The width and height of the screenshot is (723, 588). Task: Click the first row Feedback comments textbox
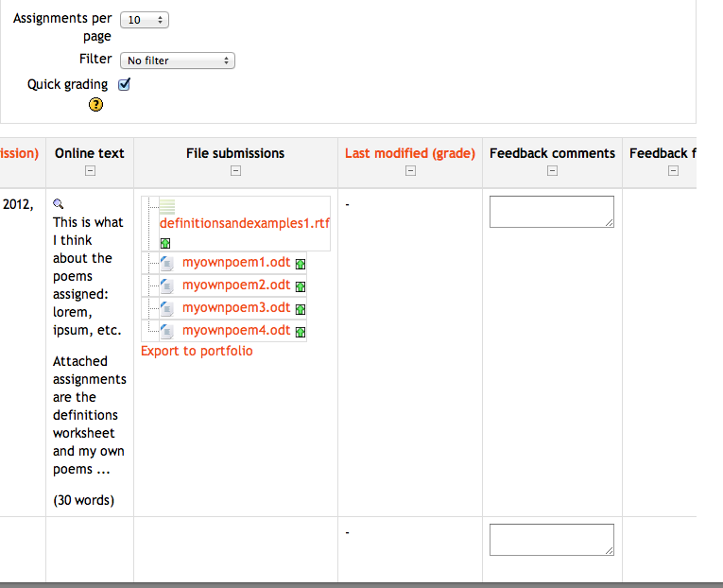552,212
